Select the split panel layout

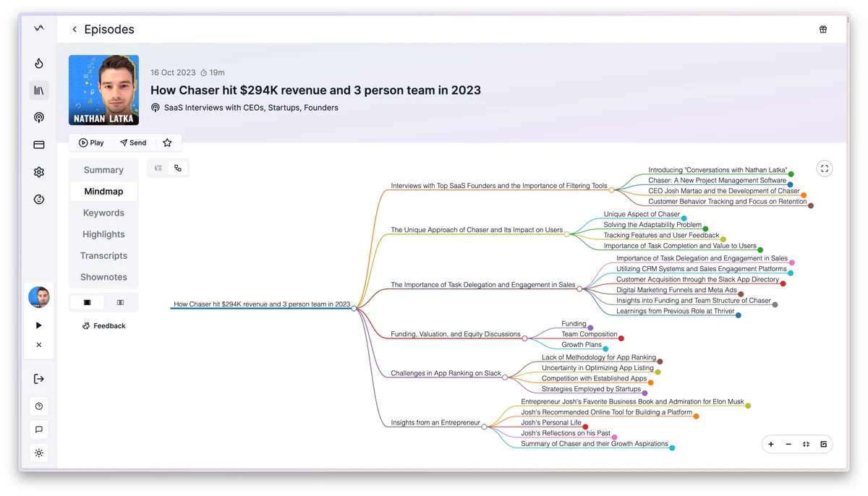click(x=120, y=302)
